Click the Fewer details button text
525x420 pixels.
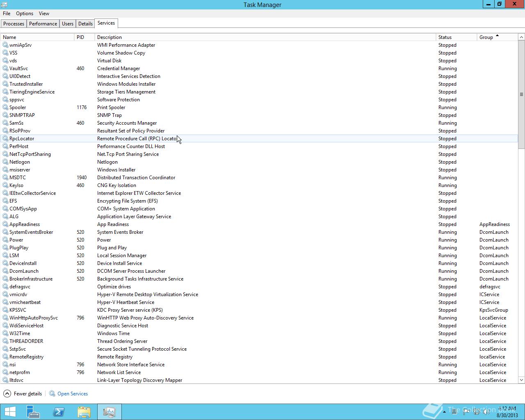point(28,394)
